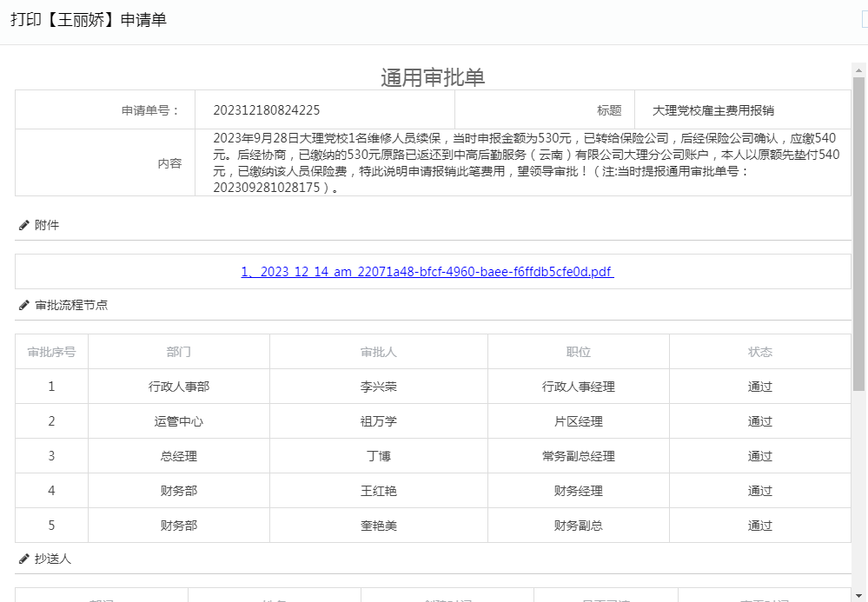868x602 pixels.
Task: Click the 部门 column header
Action: (x=179, y=352)
